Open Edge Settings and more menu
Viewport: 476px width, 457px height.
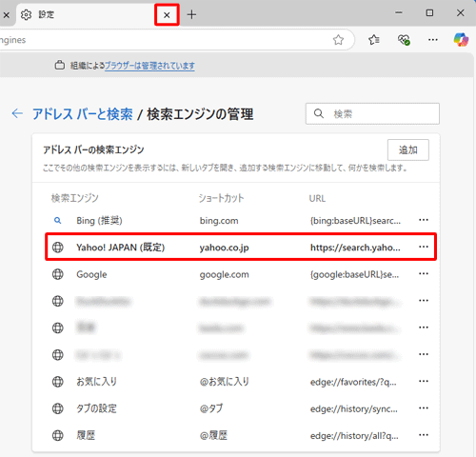(x=433, y=40)
